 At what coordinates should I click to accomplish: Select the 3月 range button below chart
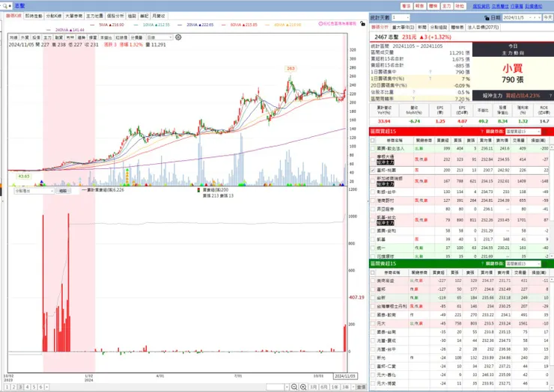(313, 387)
